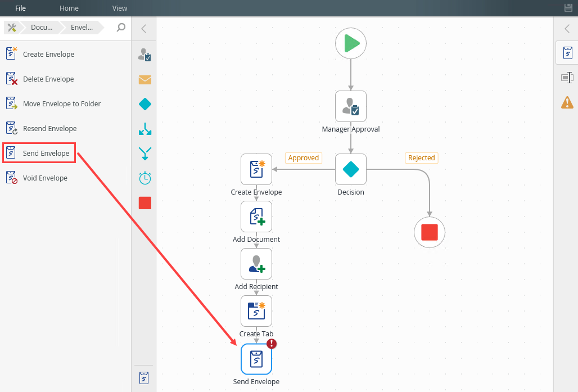Select the Decision diamond step

[351, 169]
